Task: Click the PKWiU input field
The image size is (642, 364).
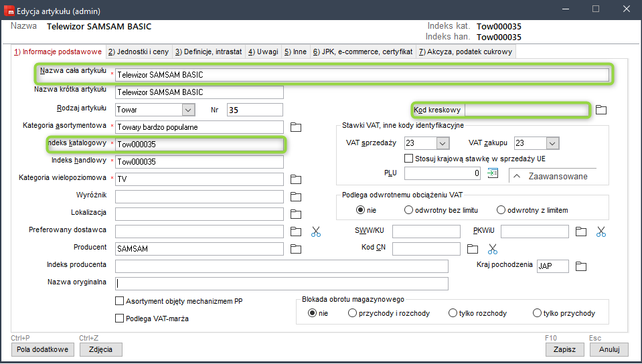Action: [535, 232]
